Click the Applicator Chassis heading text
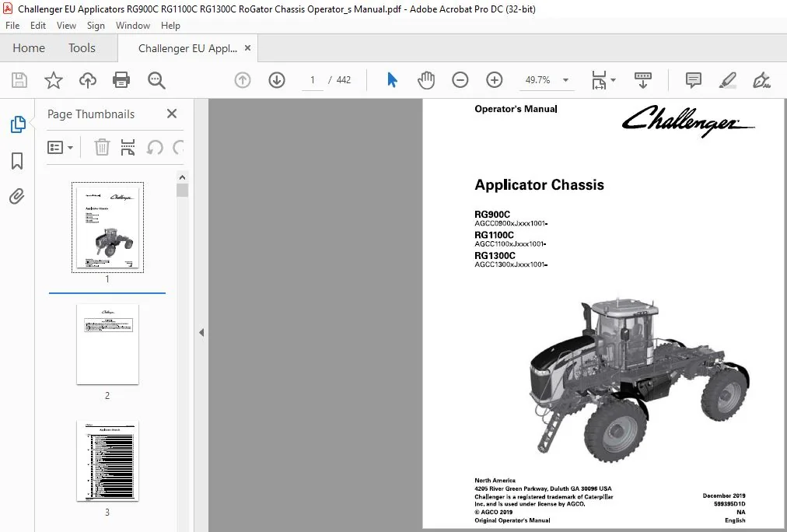 click(x=539, y=185)
